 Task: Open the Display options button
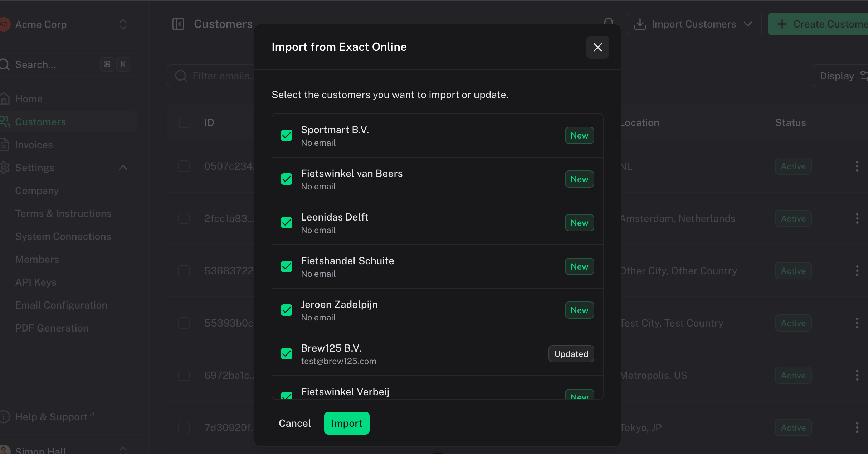[x=841, y=76]
